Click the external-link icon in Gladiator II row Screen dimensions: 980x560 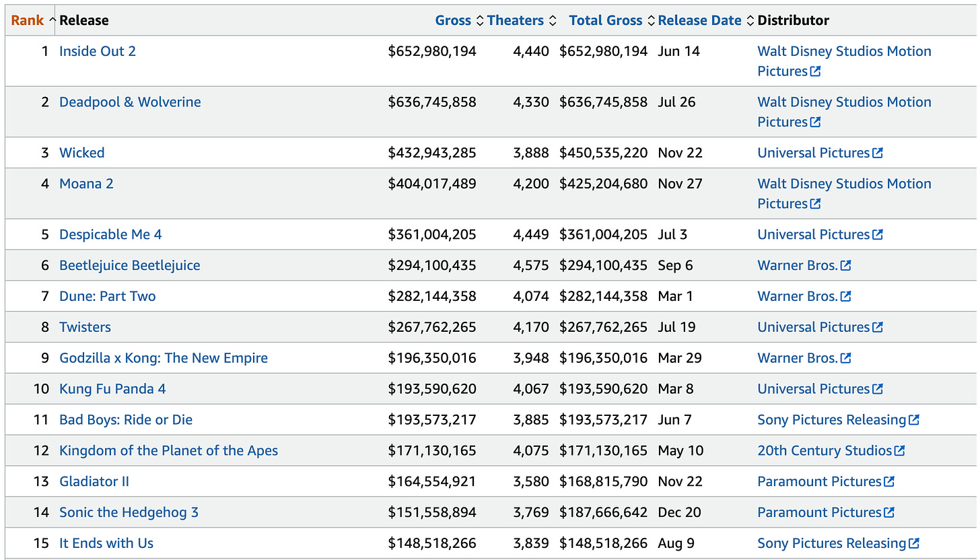889,482
